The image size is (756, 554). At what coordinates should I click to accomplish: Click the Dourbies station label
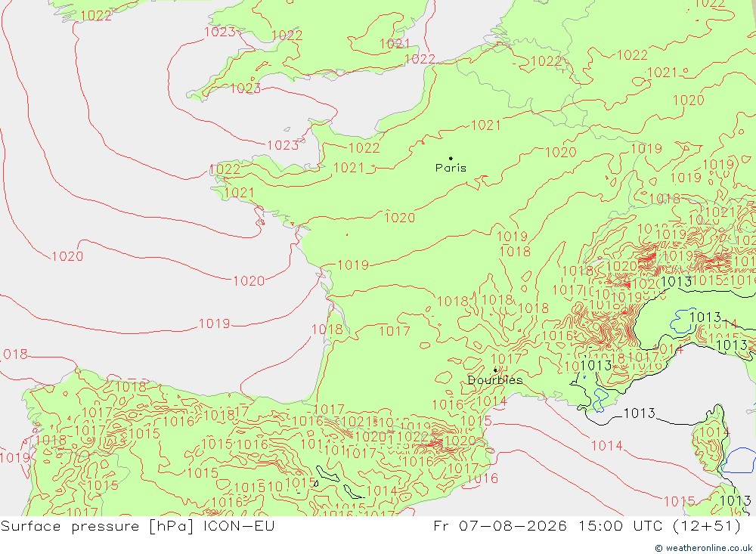[495, 380]
